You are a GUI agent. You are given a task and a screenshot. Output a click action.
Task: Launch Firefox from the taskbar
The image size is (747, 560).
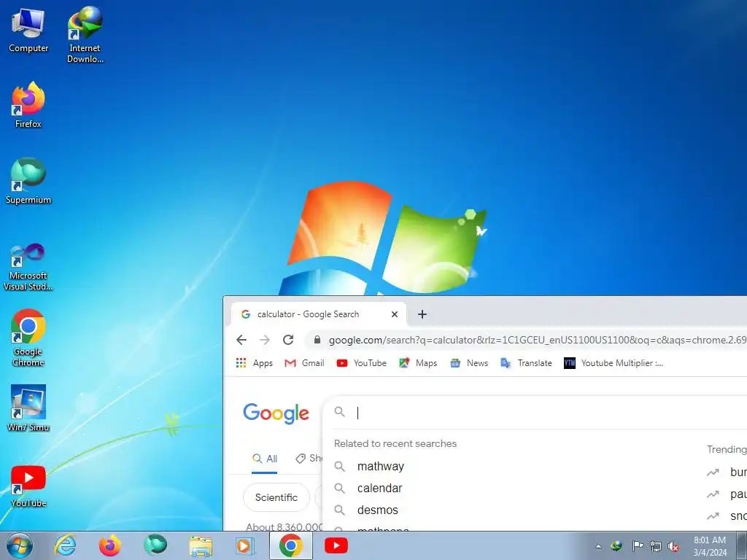pos(110,545)
